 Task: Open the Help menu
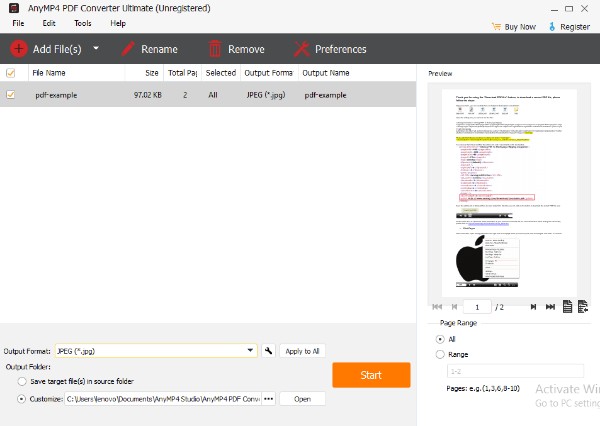coord(118,23)
